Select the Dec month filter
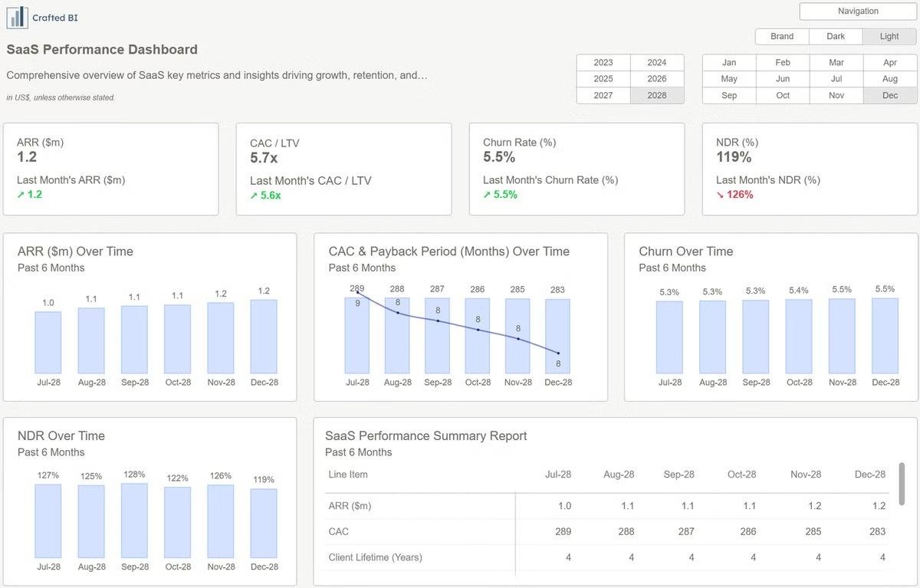The height and width of the screenshot is (588, 920). coord(890,96)
